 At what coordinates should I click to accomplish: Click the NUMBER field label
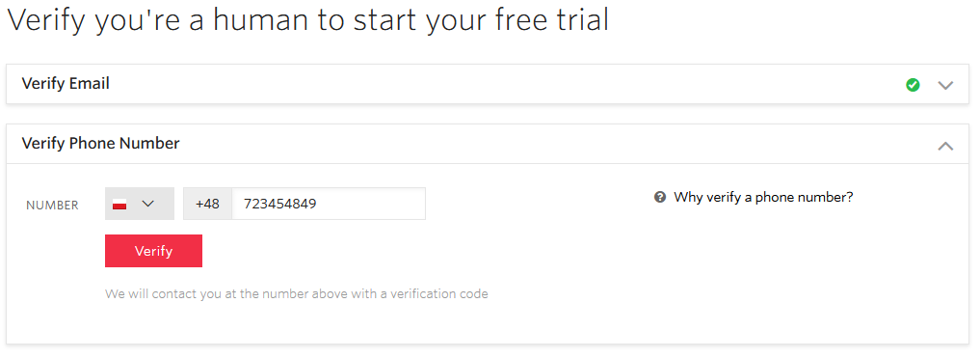pos(52,206)
